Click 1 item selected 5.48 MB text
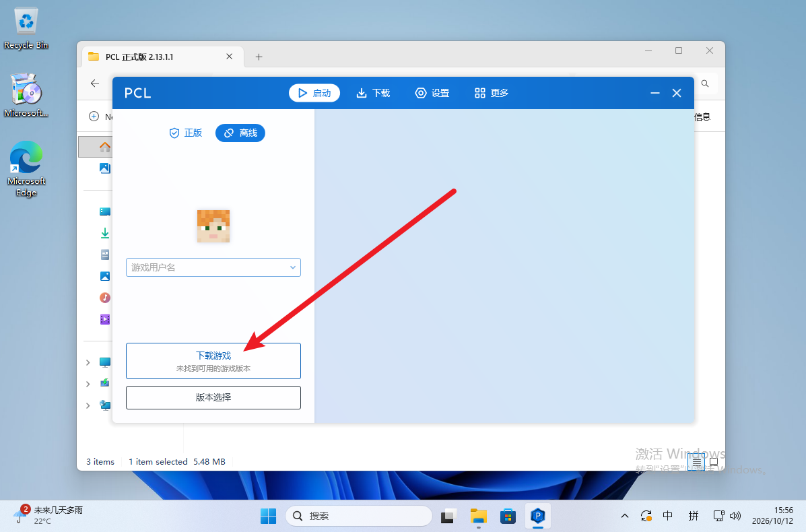 coord(177,462)
